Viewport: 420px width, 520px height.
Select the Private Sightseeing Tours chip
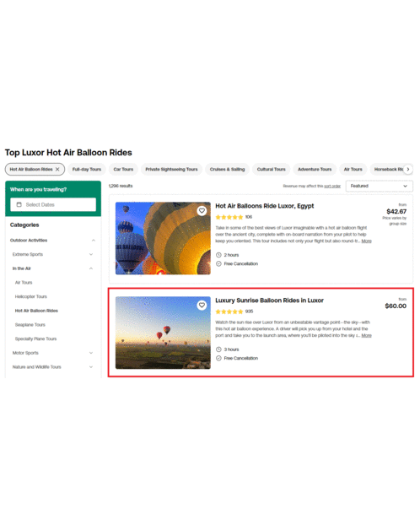click(x=171, y=169)
